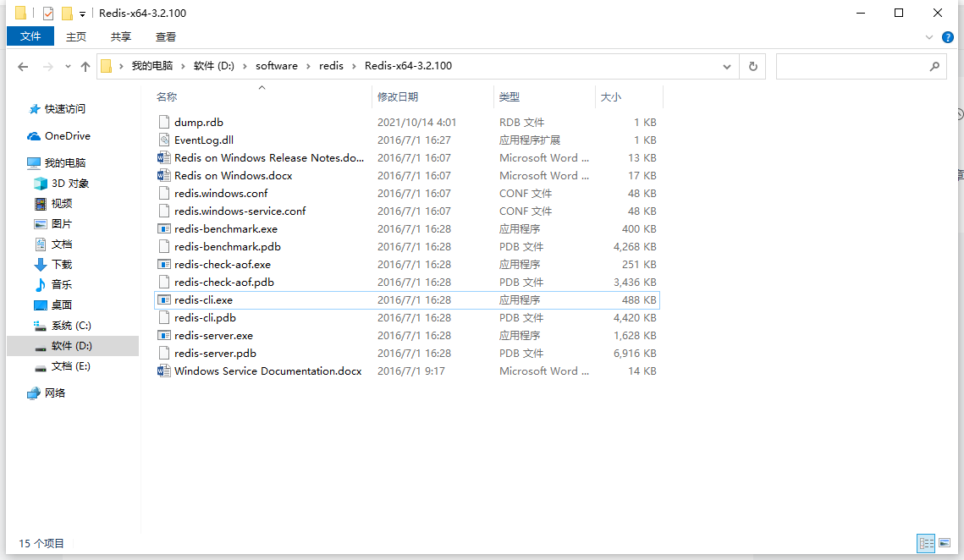Go up one folder level arrow

point(85,66)
